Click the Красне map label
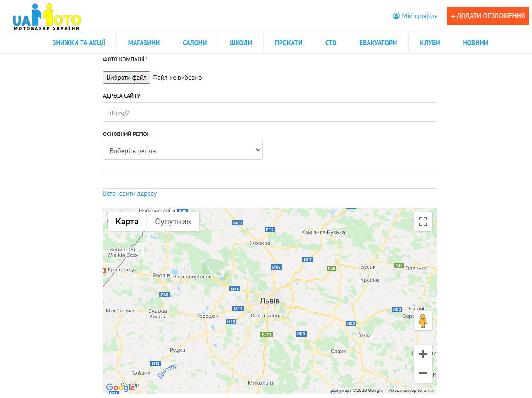The image size is (532, 398). pos(369,280)
